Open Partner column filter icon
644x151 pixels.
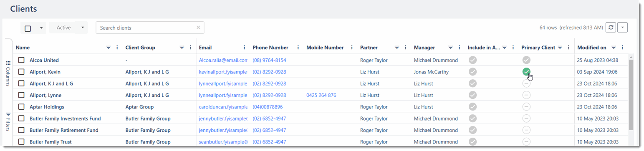pyautogui.click(x=397, y=48)
